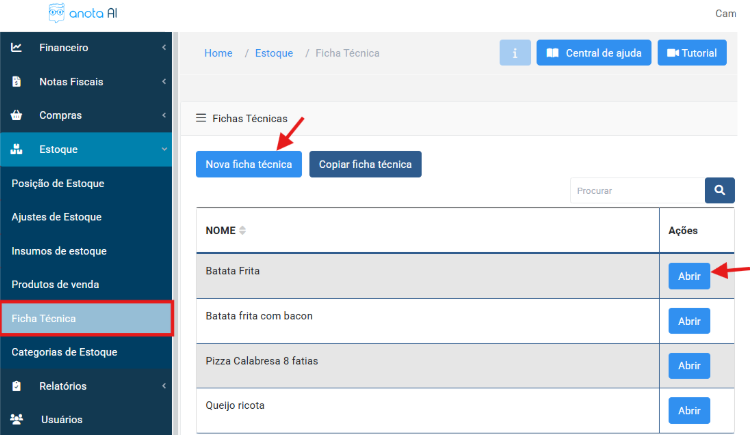Click Nova ficha técnica button

(249, 164)
